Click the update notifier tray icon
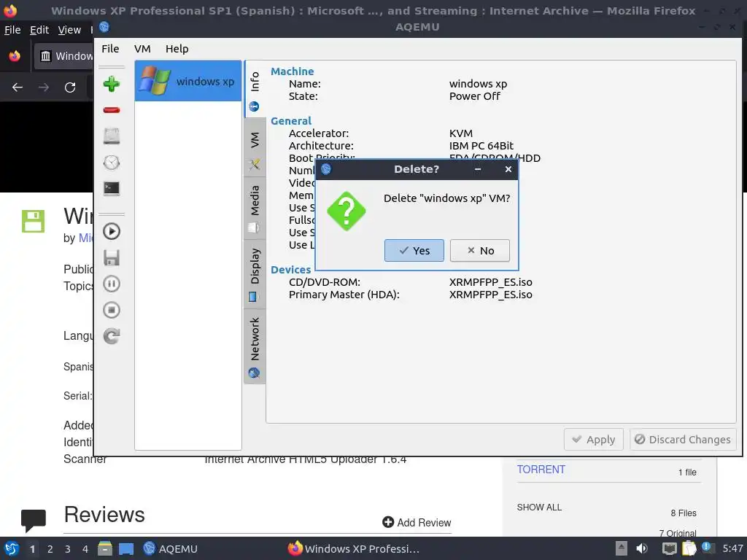This screenshot has height=560, width=747. pyautogui.click(x=708, y=548)
